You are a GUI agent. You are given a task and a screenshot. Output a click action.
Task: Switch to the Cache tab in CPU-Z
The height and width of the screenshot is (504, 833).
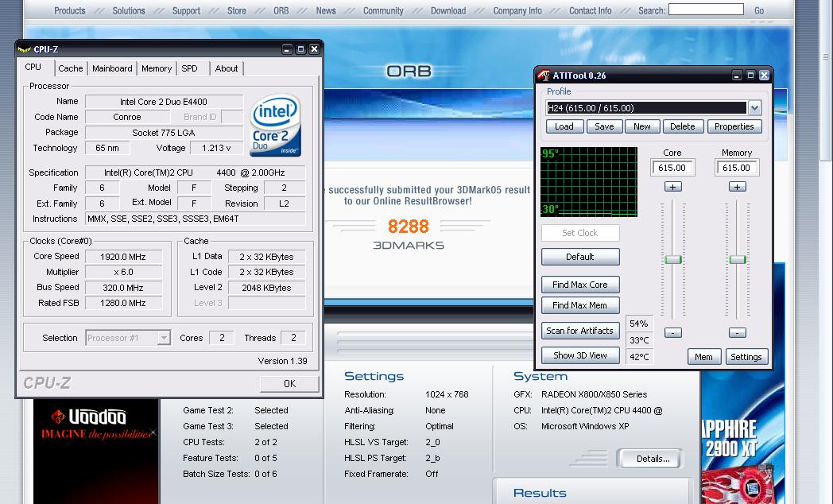(71, 68)
